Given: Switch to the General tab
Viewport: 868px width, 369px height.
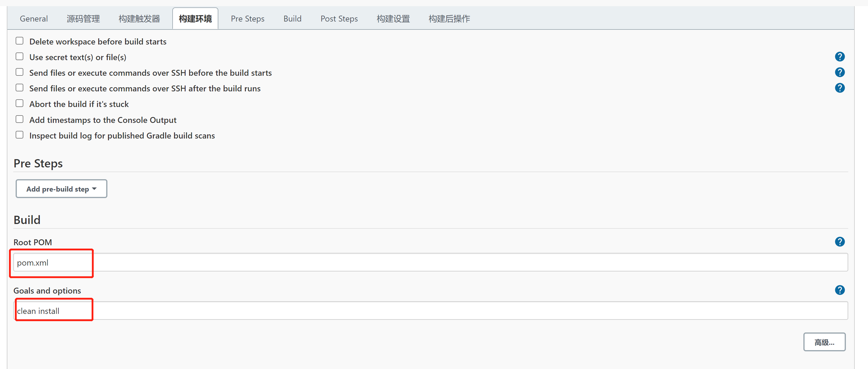Looking at the screenshot, I should tap(33, 19).
